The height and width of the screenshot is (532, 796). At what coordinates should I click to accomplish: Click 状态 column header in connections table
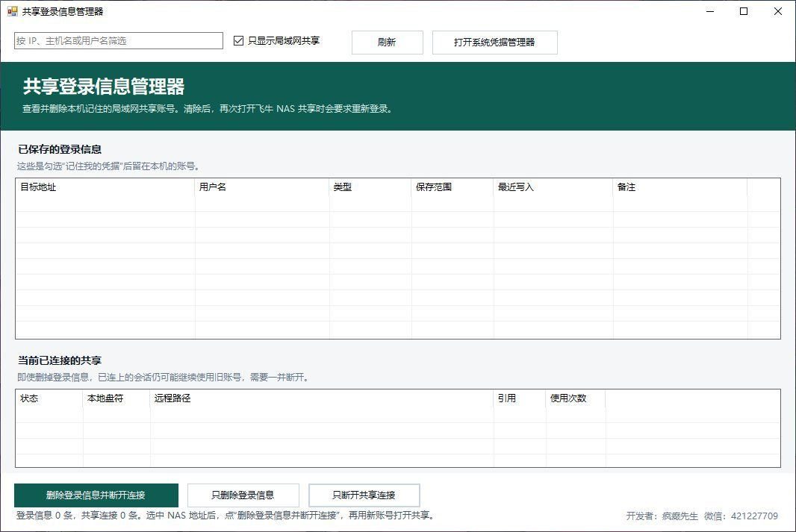(49, 398)
